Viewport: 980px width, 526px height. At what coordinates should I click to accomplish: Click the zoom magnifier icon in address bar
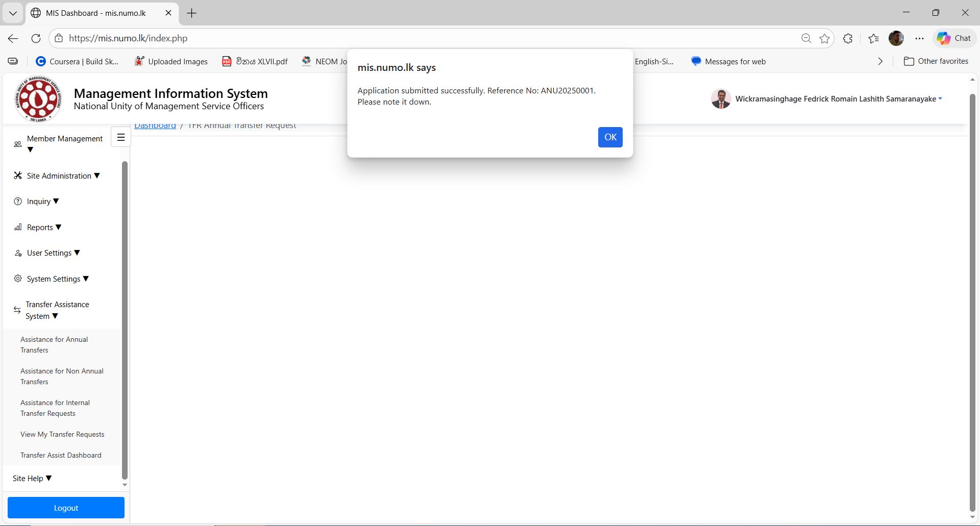tap(806, 38)
